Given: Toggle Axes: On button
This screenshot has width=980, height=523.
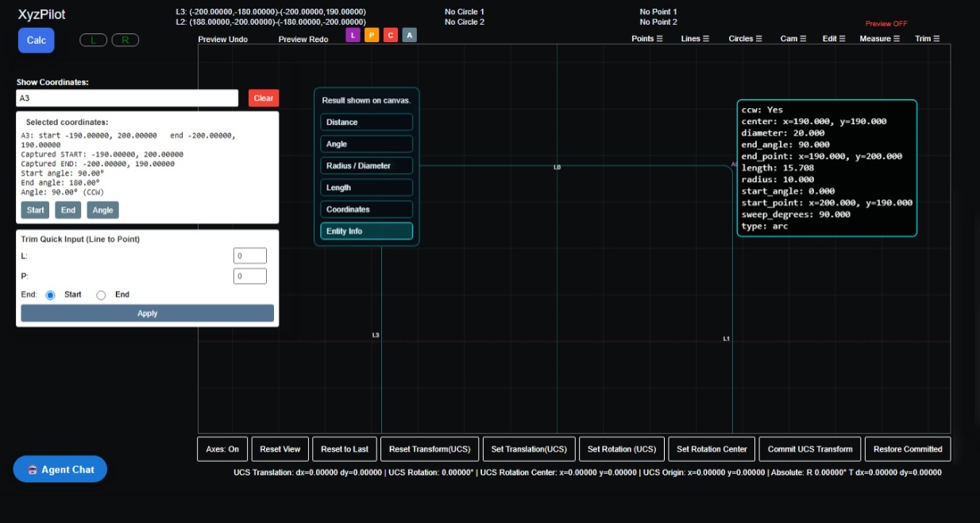Looking at the screenshot, I should 222,449.
